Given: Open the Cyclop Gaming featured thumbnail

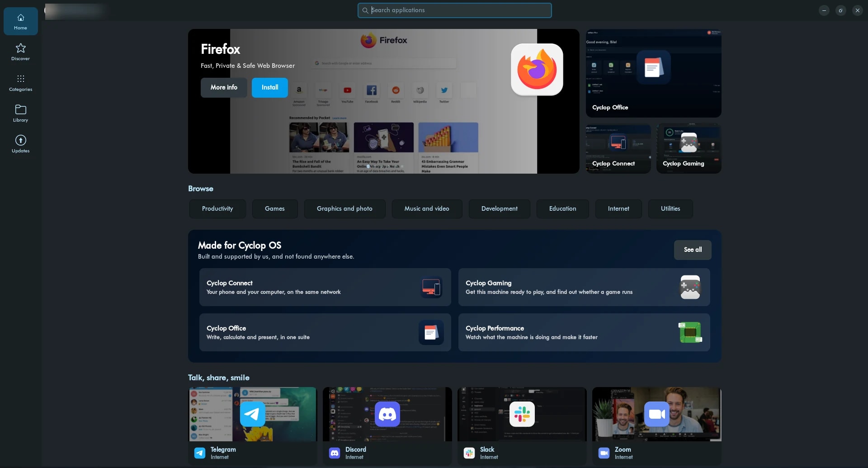Looking at the screenshot, I should tap(689, 148).
